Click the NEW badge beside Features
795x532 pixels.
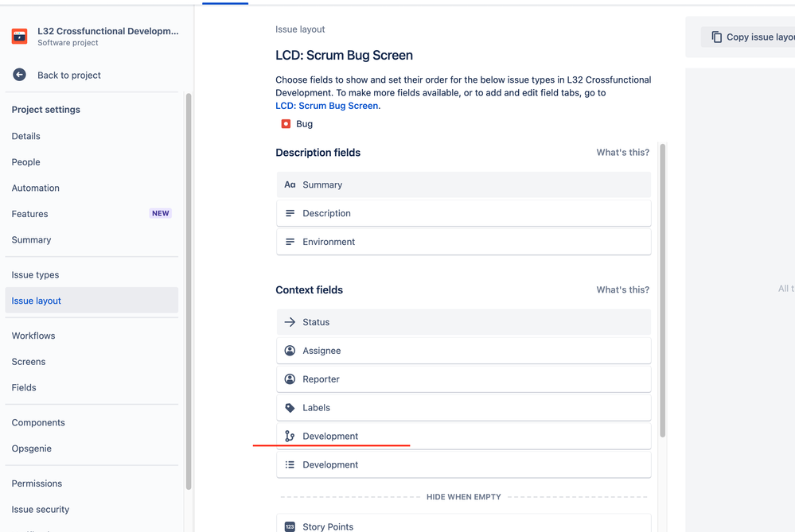point(161,213)
